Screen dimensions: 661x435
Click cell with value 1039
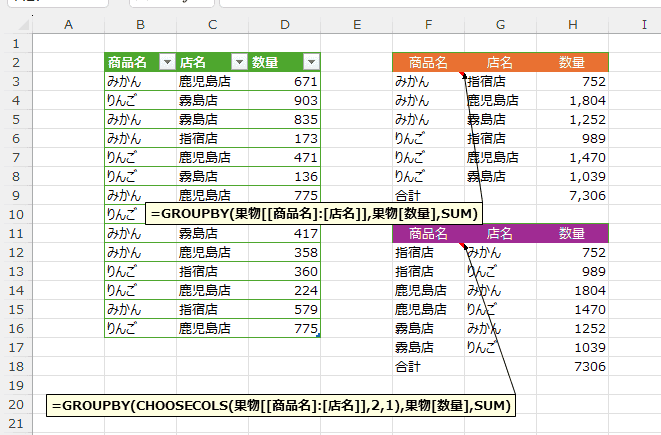pyautogui.click(x=572, y=347)
